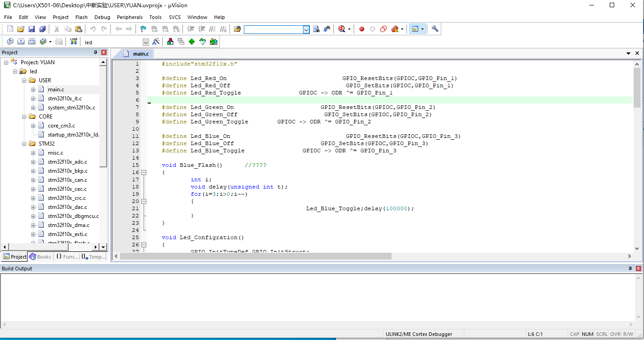644x340 pixels.
Task: Open the Pack Installer icon
Action: 214,42
